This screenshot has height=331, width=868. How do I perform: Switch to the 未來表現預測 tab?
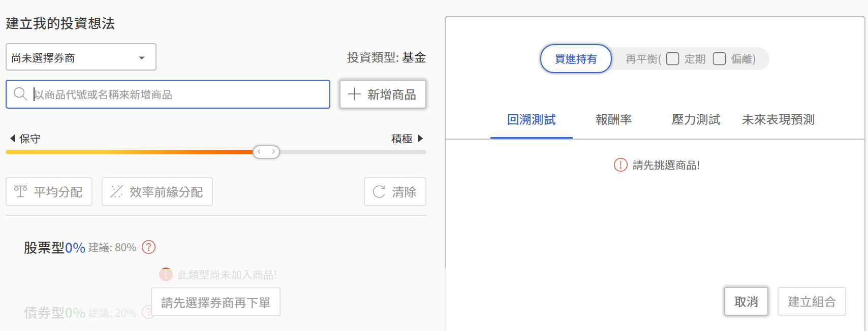coord(778,120)
